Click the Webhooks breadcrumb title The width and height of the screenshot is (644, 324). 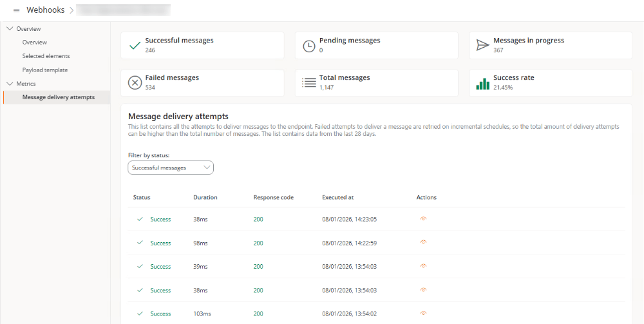[x=46, y=10]
